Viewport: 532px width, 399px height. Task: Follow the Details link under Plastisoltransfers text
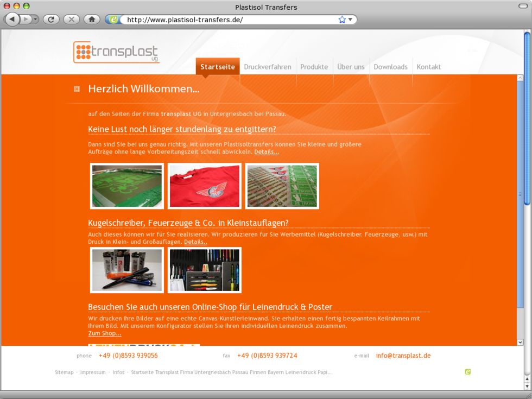point(267,151)
